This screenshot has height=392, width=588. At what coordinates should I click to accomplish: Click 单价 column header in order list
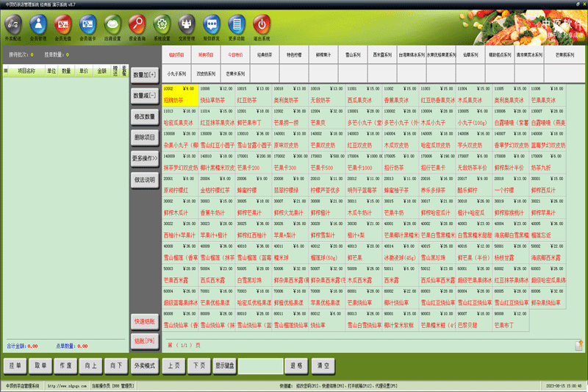pos(84,71)
